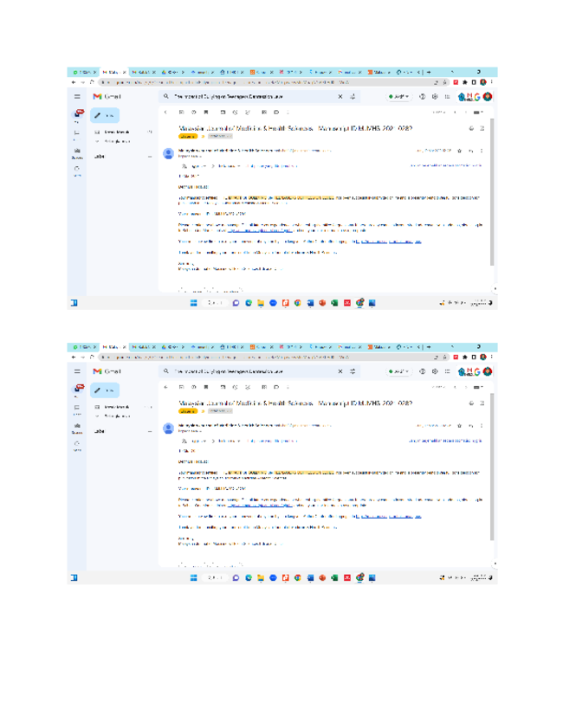Image resolution: width=563 pixels, height=728 pixels.
Task: Open Gmail main menu in upper screenshot
Action: [77, 97]
